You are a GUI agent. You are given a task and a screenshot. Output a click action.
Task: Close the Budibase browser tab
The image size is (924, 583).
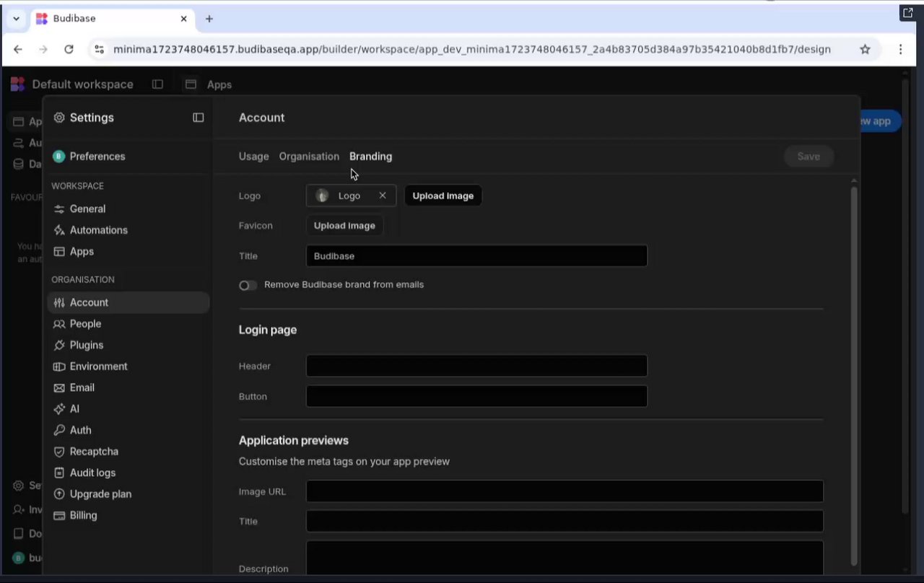tap(183, 19)
